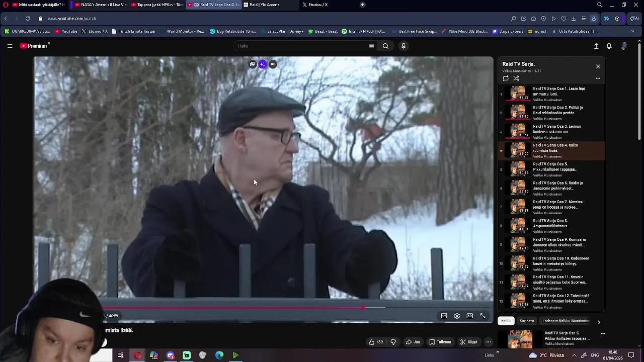Create a clip with Klippi button

[469, 342]
